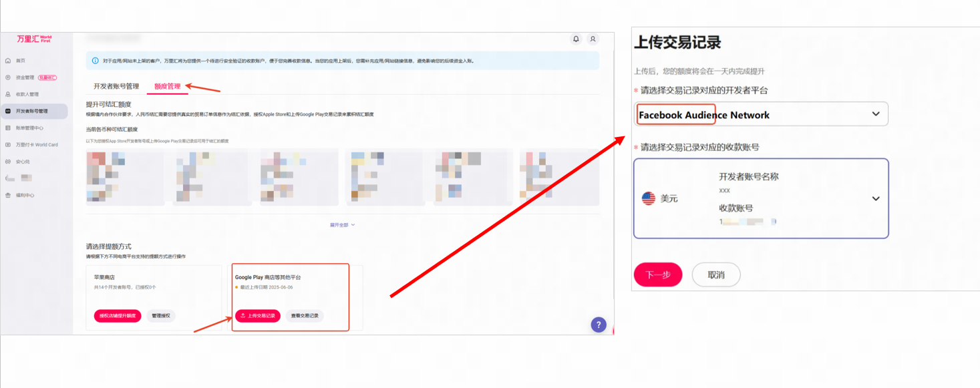Click the gift icon beside 福利中心
The height and width of the screenshot is (388, 980).
tap(8, 196)
